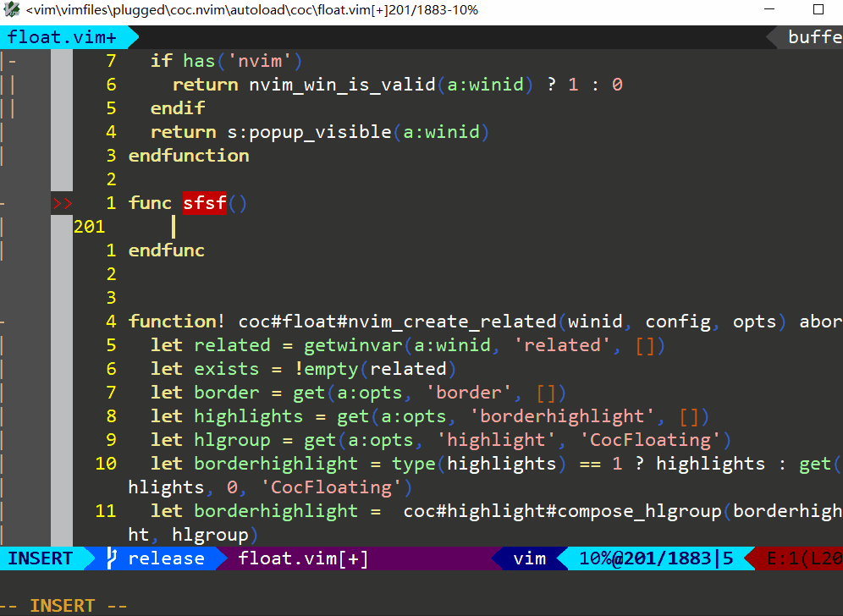The image size is (843, 616).
Task: Click the Vim logo in the title bar
Action: pos(12,9)
